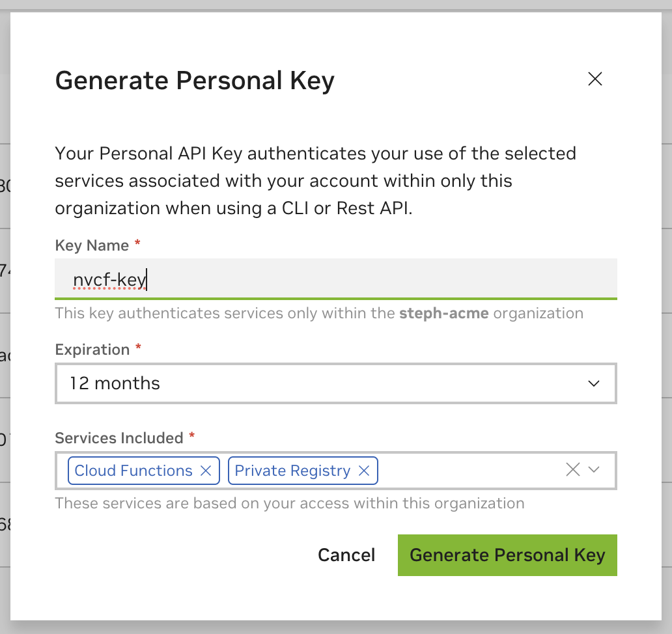Remove the Cloud Functions service chip
Viewport: 672px width, 634px height.
point(206,471)
